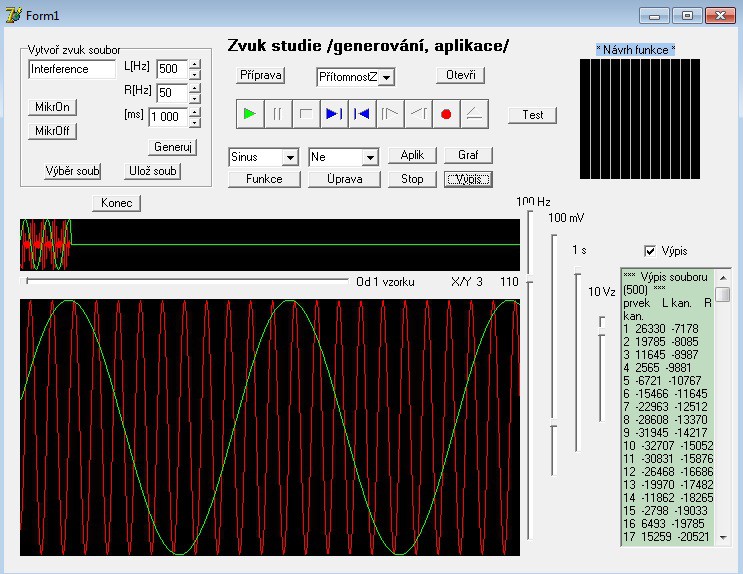Open the PřítomnostZ dropdown
This screenshot has width=743, height=574.
(x=386, y=78)
